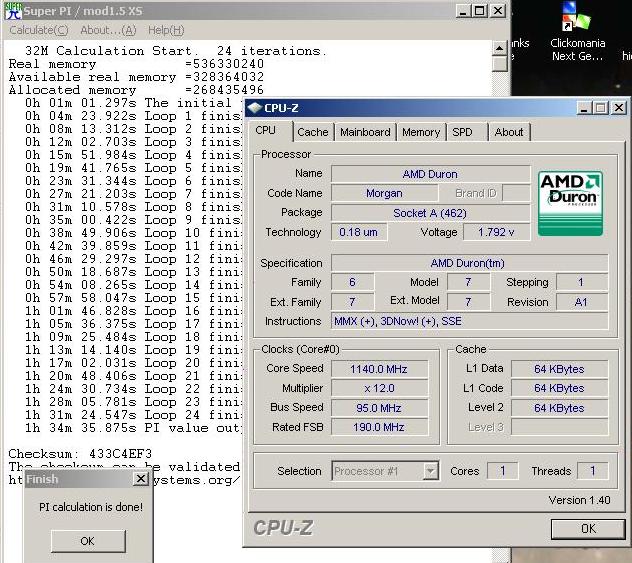Click the CPU-Z title bar icon
This screenshot has width=632, height=563.
click(x=255, y=108)
